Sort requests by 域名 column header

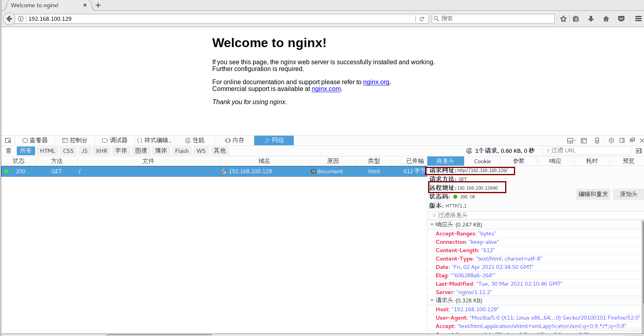[x=264, y=161]
